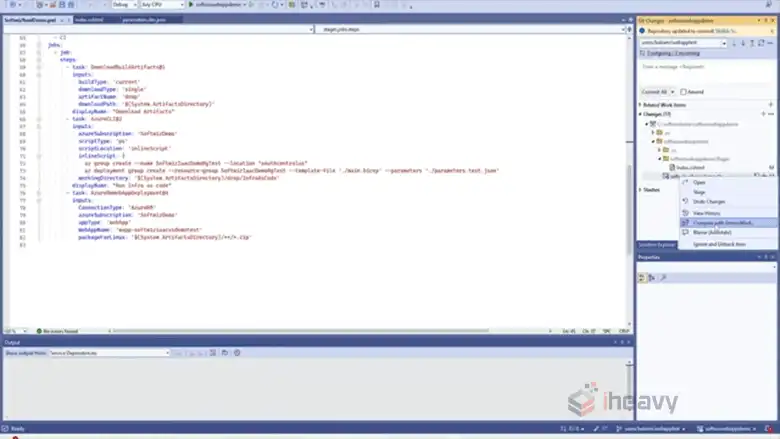The height and width of the screenshot is (439, 780).
Task: Click the Categorized icon in Properties panel
Action: pyautogui.click(x=642, y=278)
